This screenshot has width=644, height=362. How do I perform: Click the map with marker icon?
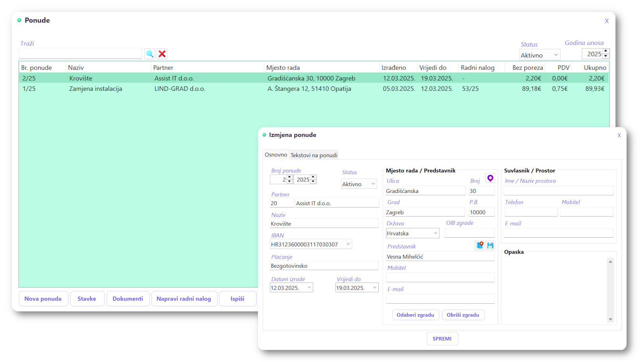tap(480, 245)
